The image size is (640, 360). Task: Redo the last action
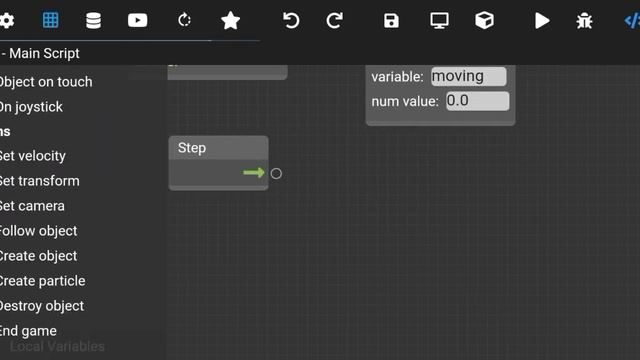coord(334,20)
